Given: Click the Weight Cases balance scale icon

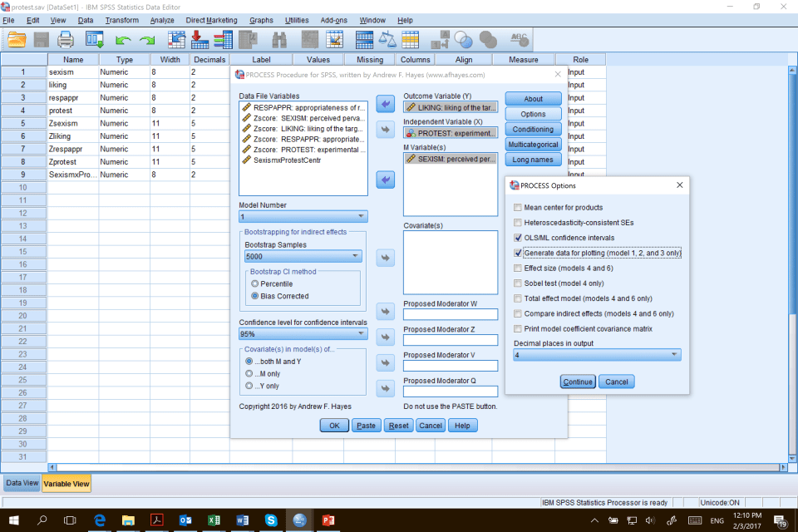Looking at the screenshot, I should pos(387,38).
